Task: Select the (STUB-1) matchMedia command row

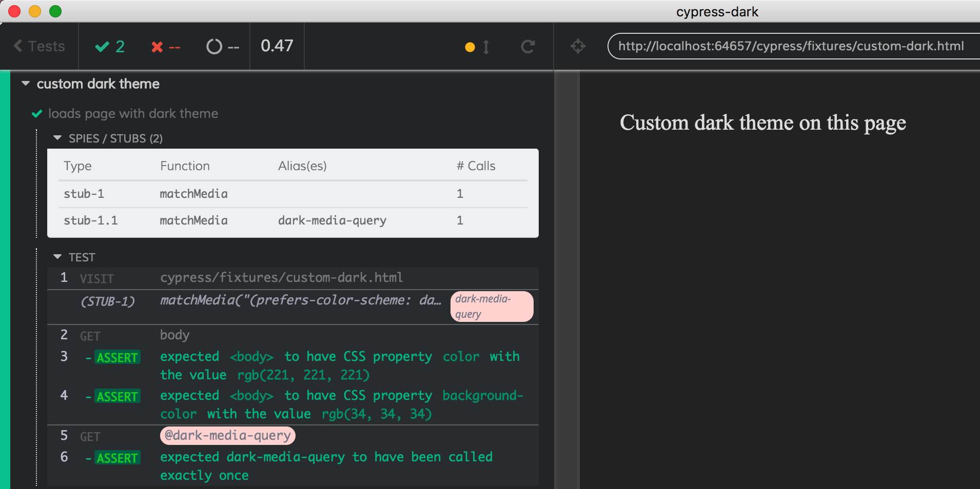Action: coord(293,307)
